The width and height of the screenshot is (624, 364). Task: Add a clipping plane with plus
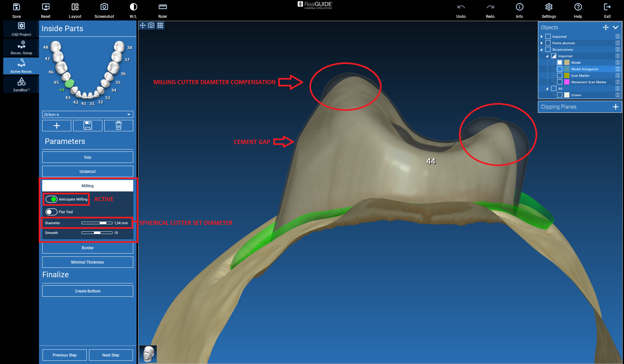[x=615, y=107]
